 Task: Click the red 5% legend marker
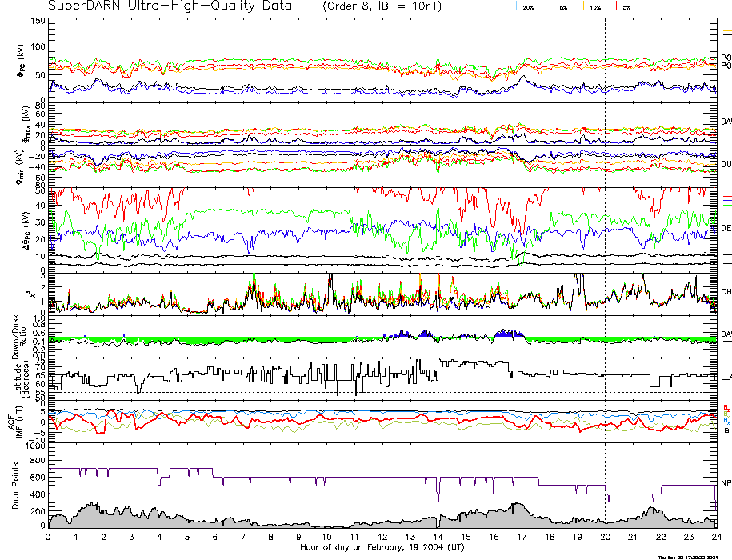(x=614, y=6)
